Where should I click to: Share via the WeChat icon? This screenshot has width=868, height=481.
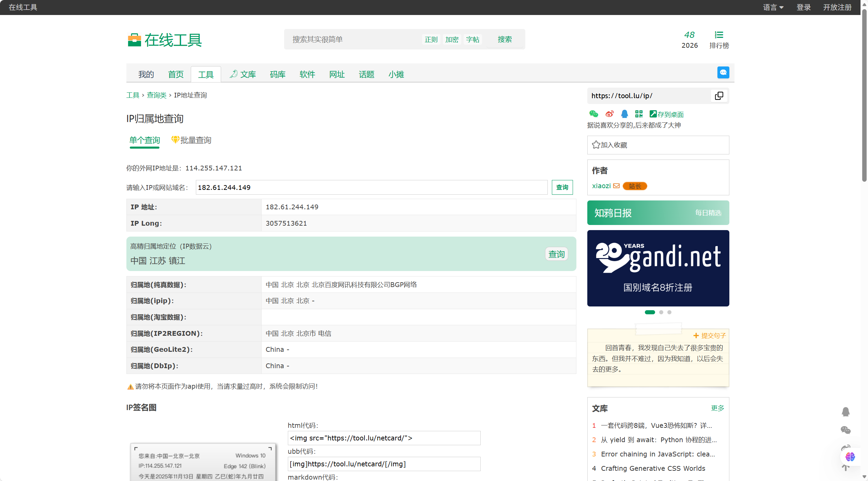[593, 114]
